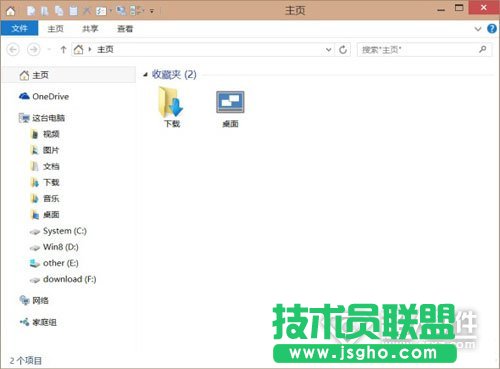Switch to the 主页 ribbon tab

[x=55, y=29]
